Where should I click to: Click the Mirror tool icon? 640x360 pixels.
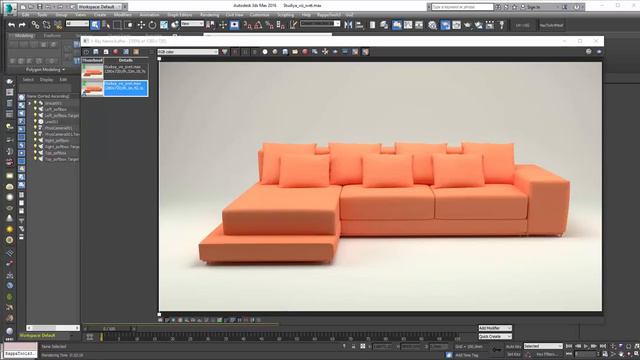tap(348, 25)
